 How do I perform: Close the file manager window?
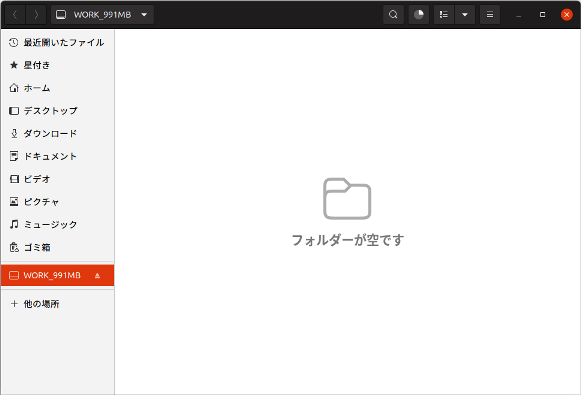pos(566,15)
